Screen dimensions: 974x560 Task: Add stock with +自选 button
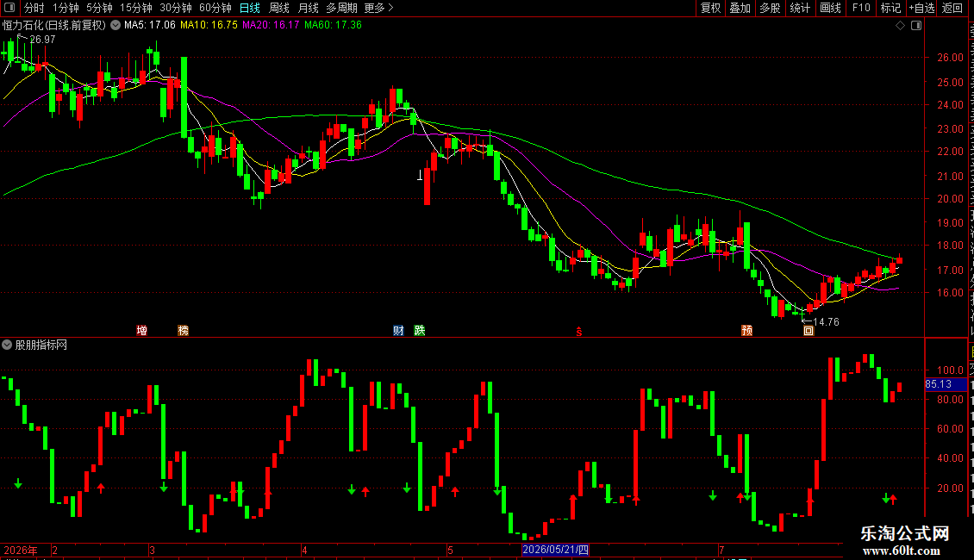pyautogui.click(x=921, y=8)
